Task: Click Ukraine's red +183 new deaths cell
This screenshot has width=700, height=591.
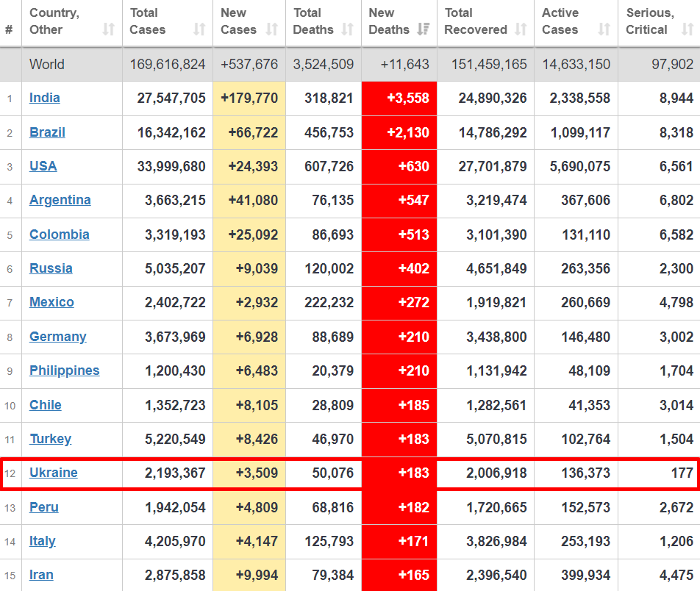Action: pos(399,473)
